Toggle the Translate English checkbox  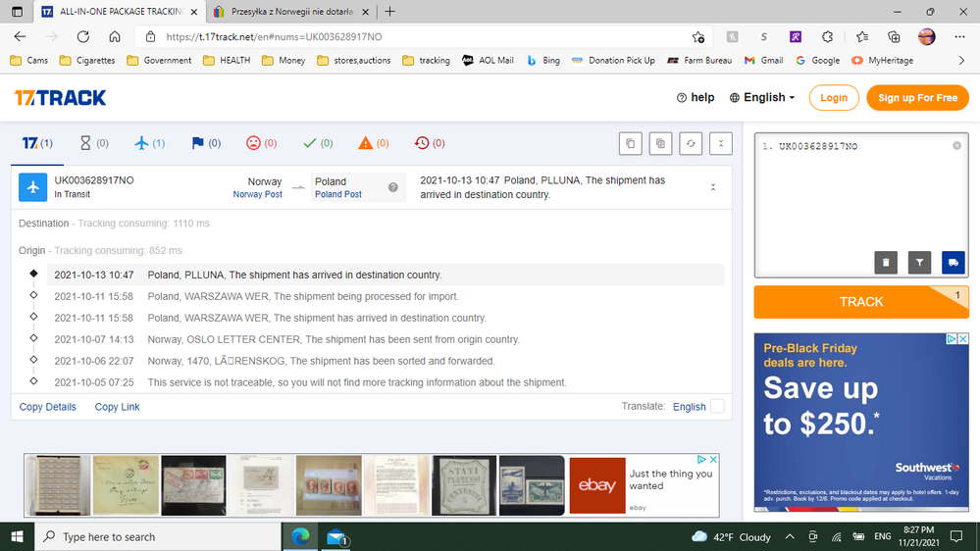717,406
